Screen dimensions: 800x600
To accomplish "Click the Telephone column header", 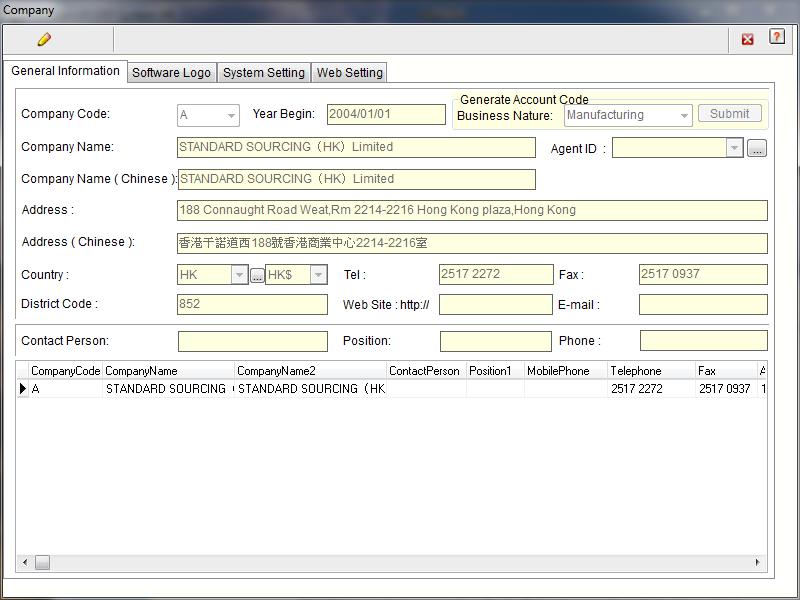I will click(x=651, y=371).
